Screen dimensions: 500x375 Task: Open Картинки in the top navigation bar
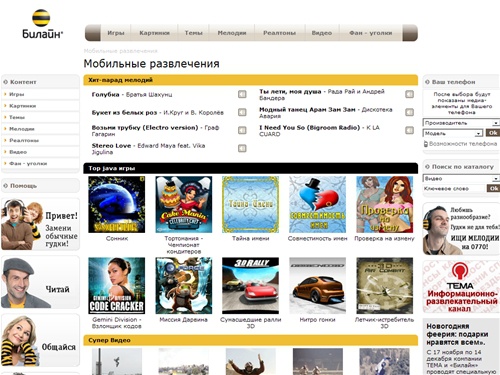click(x=154, y=33)
